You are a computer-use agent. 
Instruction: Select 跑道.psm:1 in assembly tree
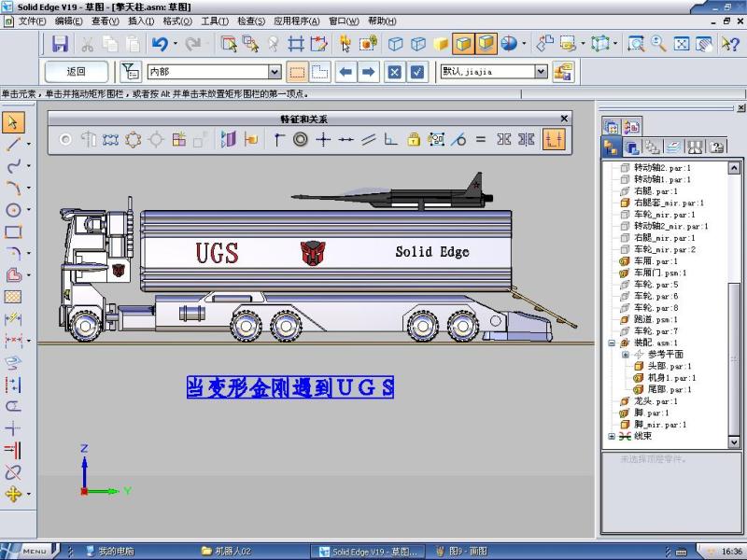click(655, 319)
